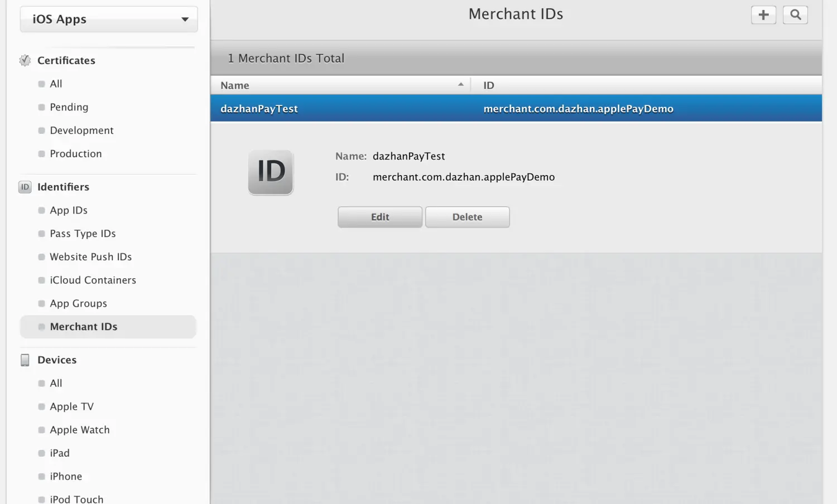837x504 pixels.
Task: Open Apple Watch devices
Action: [x=80, y=430]
